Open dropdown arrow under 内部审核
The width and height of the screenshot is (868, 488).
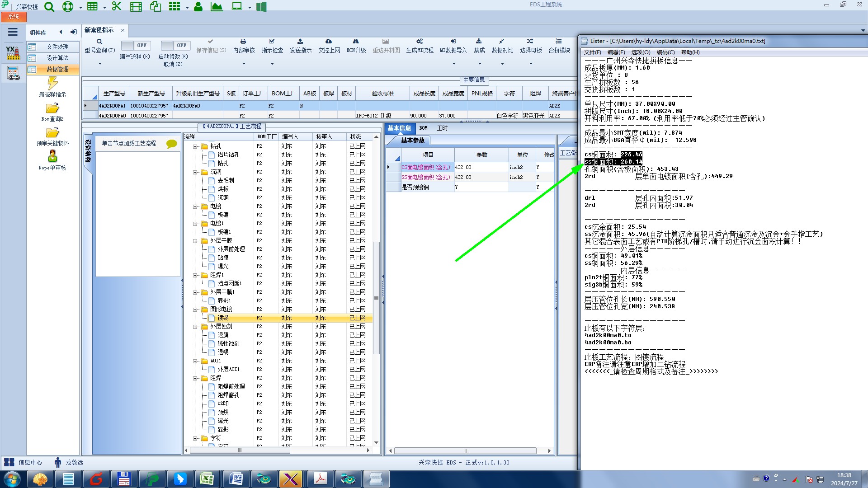point(244,64)
